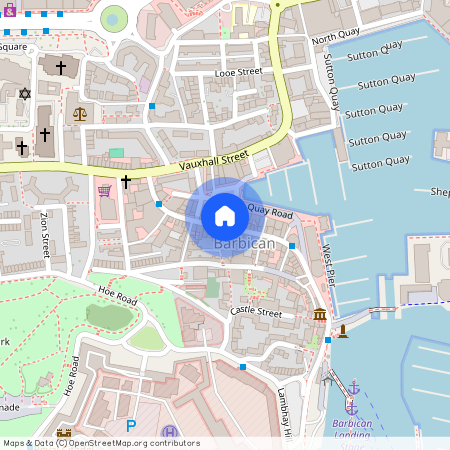Click the memorial monument icon by the pier
The width and height of the screenshot is (450, 450).
343,332
